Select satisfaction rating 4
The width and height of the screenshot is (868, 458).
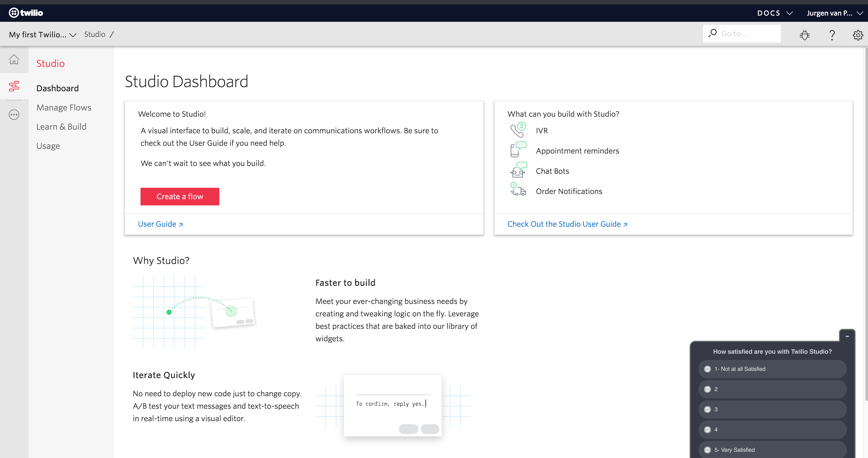click(x=772, y=429)
